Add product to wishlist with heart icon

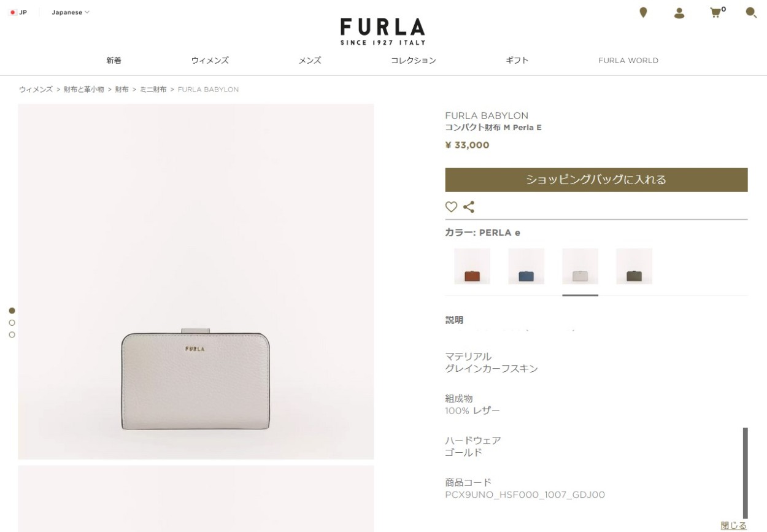point(451,207)
